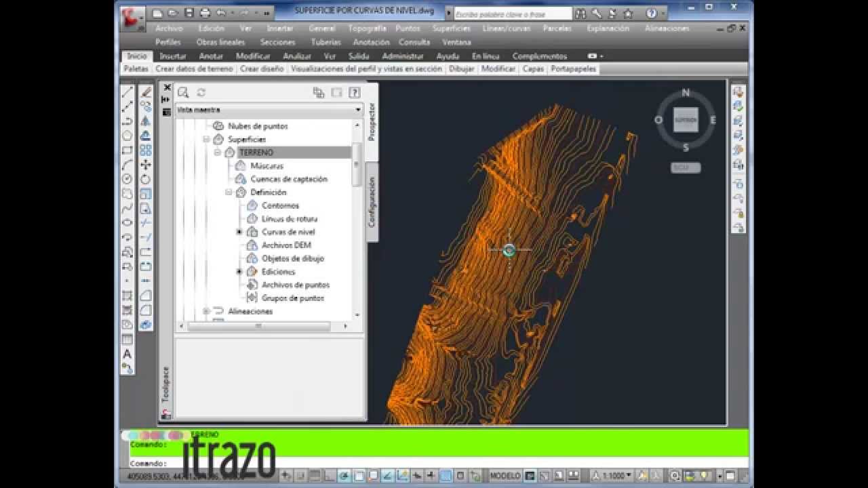Viewport: 868px width, 488px height.
Task: Collapse the Superficies tree node
Action: pyautogui.click(x=206, y=139)
